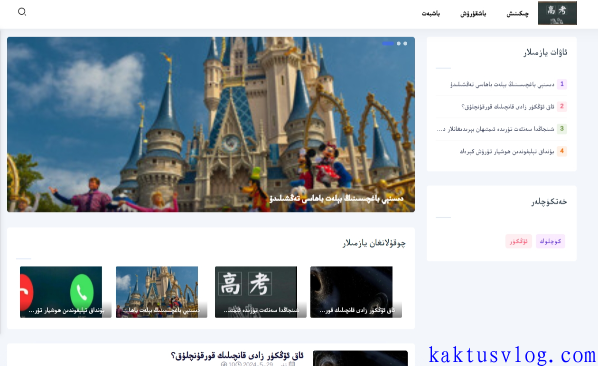Click the 高考 chalkboard site logo
Screen dimensions: 598x366
[557, 13]
